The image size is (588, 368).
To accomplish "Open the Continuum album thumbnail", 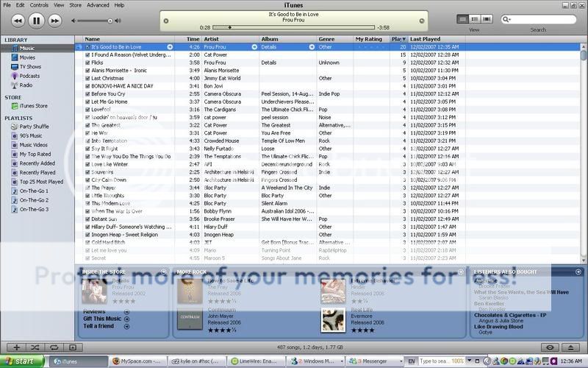I will [x=190, y=319].
